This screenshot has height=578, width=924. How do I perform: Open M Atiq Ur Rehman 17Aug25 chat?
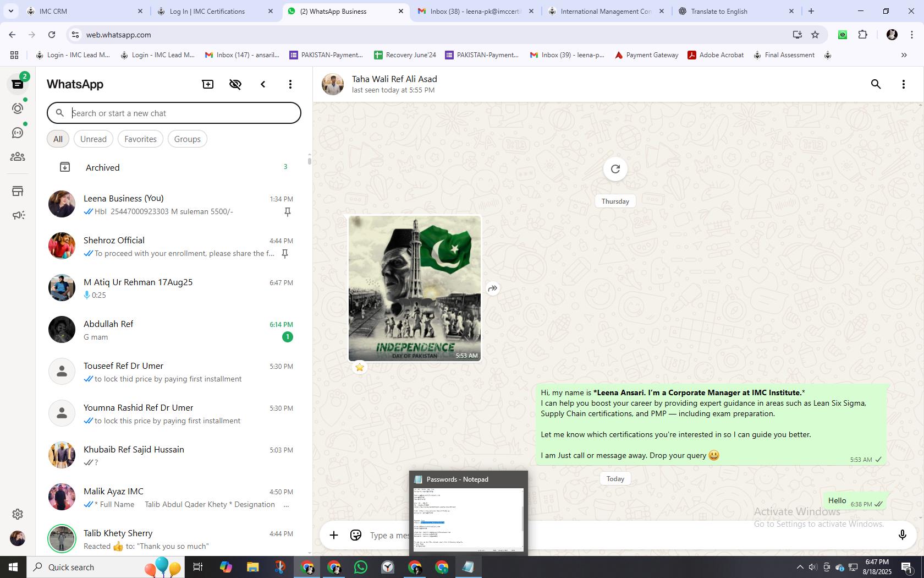pyautogui.click(x=174, y=288)
